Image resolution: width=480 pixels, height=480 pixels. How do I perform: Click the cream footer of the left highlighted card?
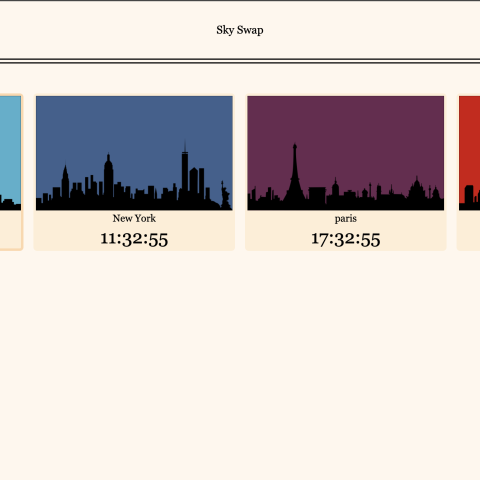click(11, 229)
